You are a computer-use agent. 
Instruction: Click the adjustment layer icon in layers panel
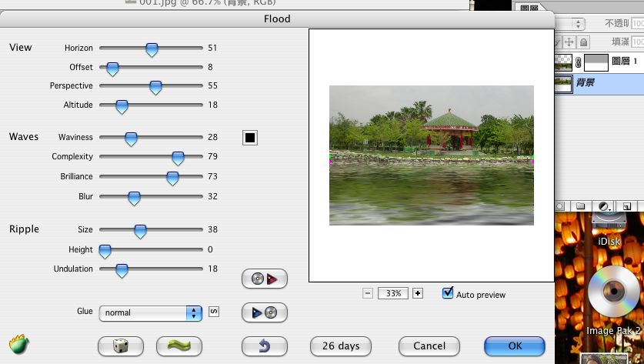(x=604, y=205)
